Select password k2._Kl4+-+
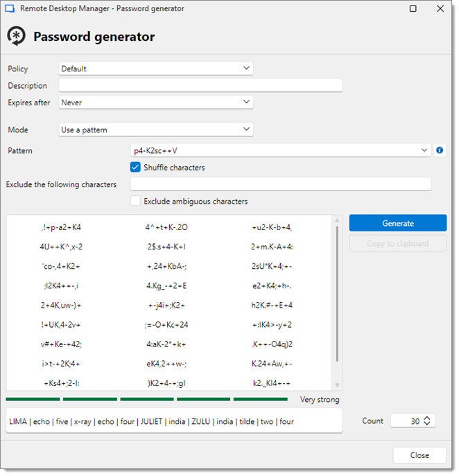Viewport: 459px width, 476px height. click(273, 385)
